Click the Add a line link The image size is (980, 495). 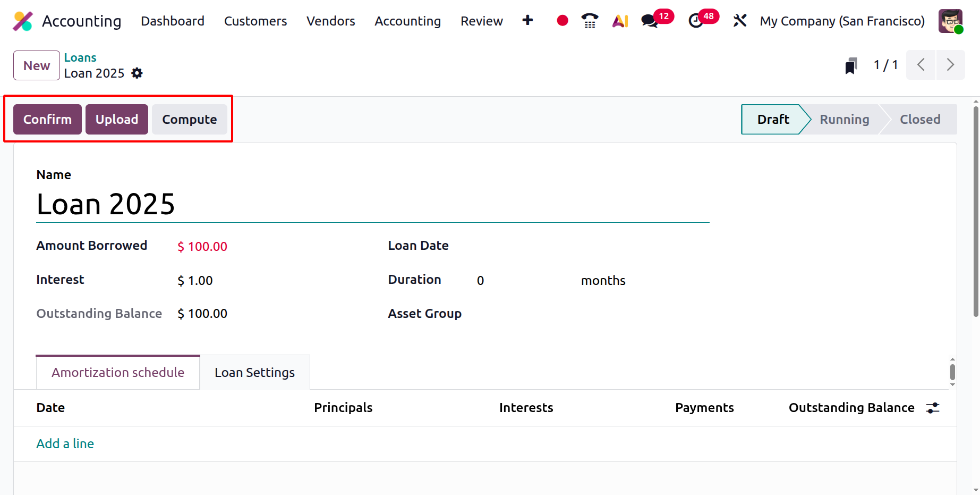click(x=65, y=444)
